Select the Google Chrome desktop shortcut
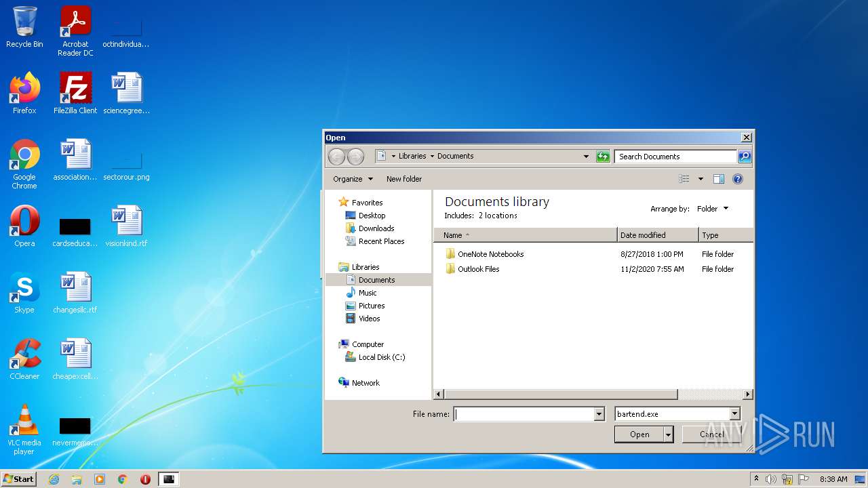Viewport: 868px width, 488px height. pyautogui.click(x=24, y=164)
